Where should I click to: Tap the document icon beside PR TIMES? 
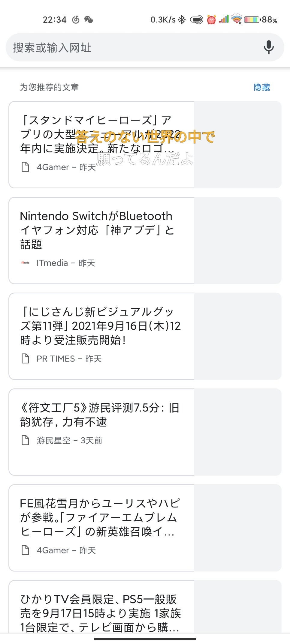point(26,358)
